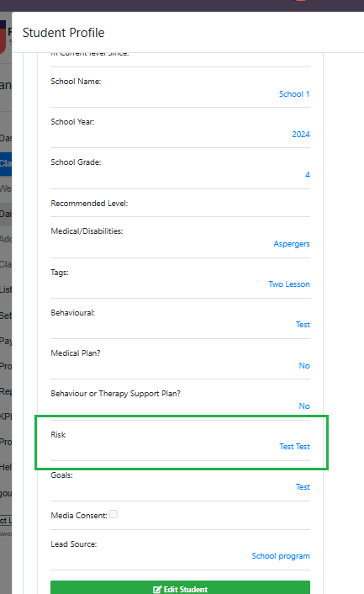This screenshot has height=594, width=364.
Task: Click the school grade value 4
Action: click(307, 175)
